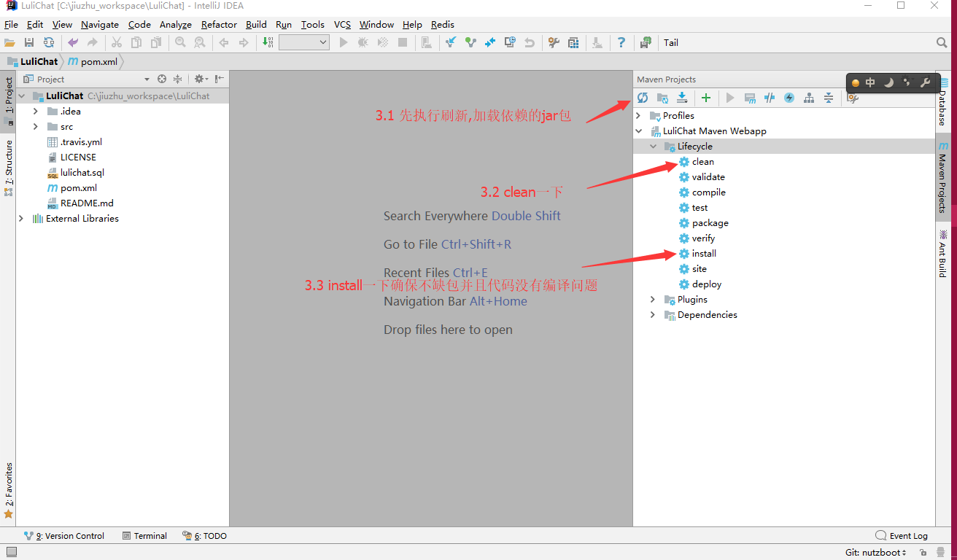957x560 pixels.
Task: Click the VCS Commit icon
Action: [470, 43]
